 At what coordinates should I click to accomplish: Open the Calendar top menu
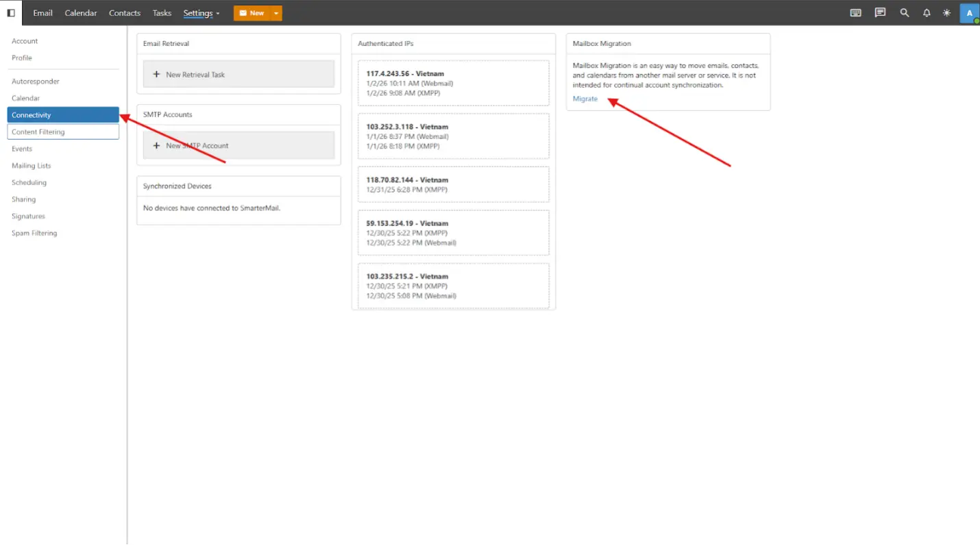coord(81,13)
